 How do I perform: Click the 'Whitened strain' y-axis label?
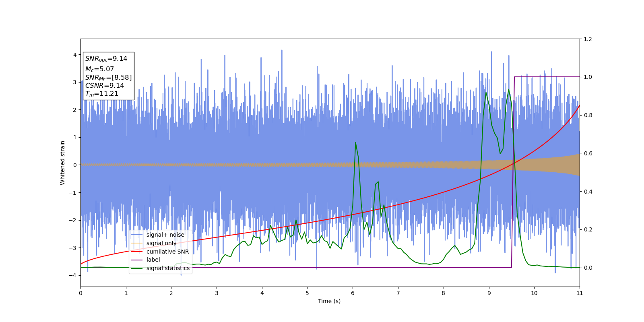63,163
